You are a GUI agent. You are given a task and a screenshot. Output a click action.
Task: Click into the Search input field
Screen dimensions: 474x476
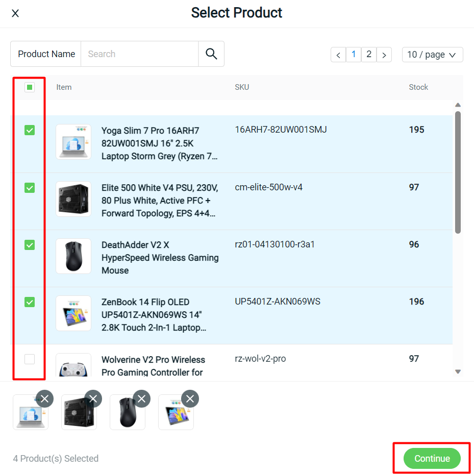coord(139,54)
